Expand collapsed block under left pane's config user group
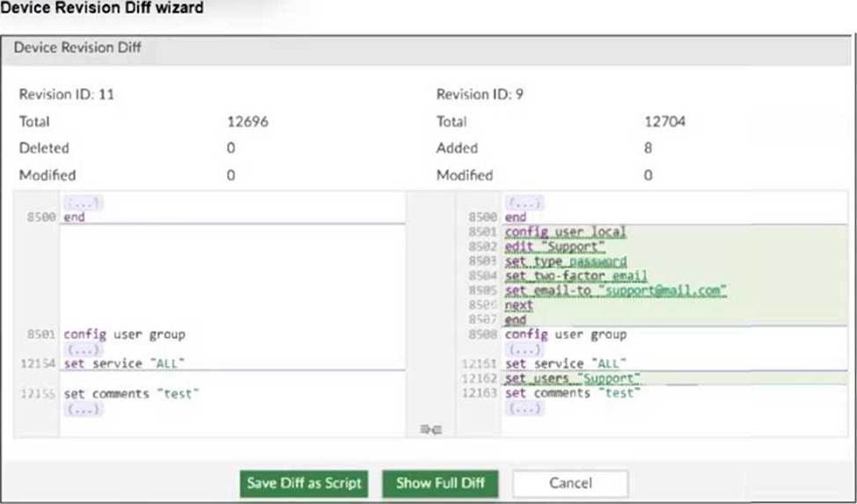857x504 pixels. tap(84, 349)
